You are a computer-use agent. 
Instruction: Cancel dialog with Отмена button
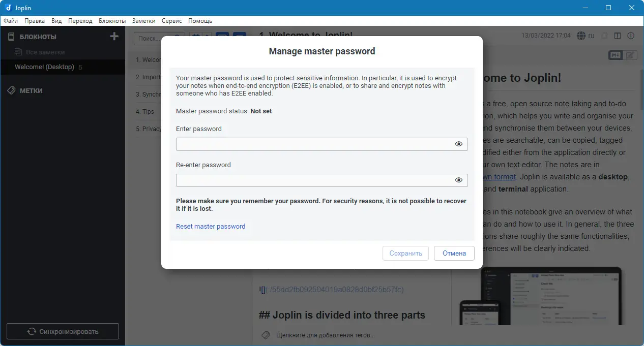[x=454, y=253]
